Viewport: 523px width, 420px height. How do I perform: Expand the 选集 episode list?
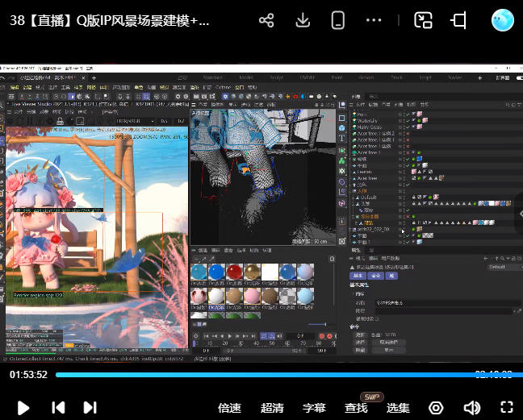398,408
